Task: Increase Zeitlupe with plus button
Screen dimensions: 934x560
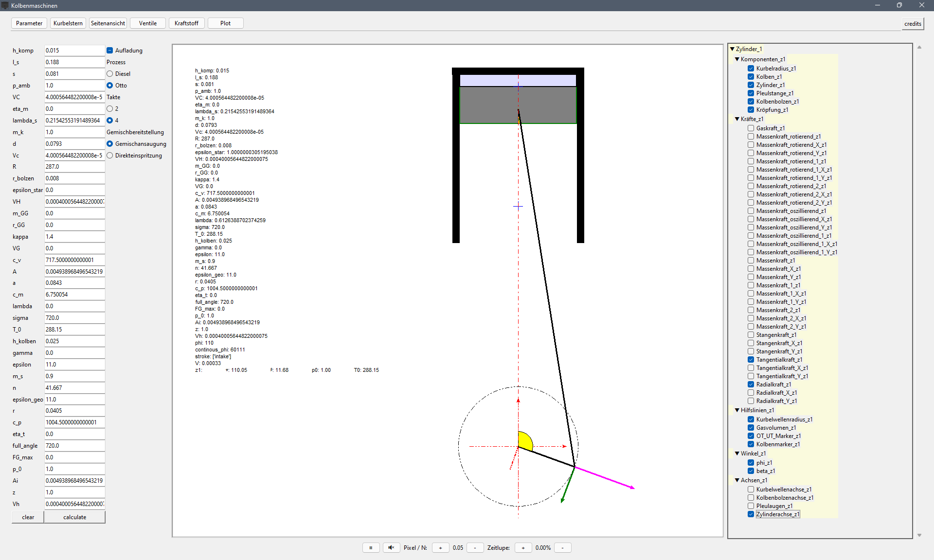Action: pos(523,548)
